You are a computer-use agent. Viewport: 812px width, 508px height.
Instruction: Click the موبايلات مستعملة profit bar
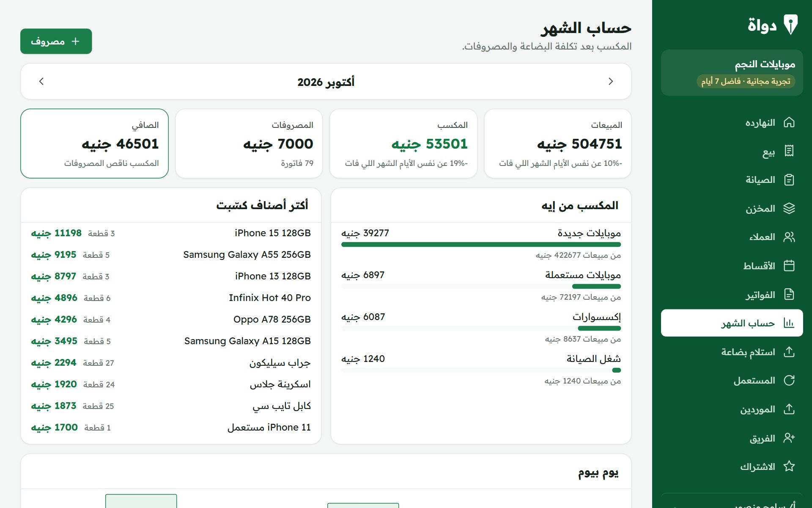tap(481, 286)
